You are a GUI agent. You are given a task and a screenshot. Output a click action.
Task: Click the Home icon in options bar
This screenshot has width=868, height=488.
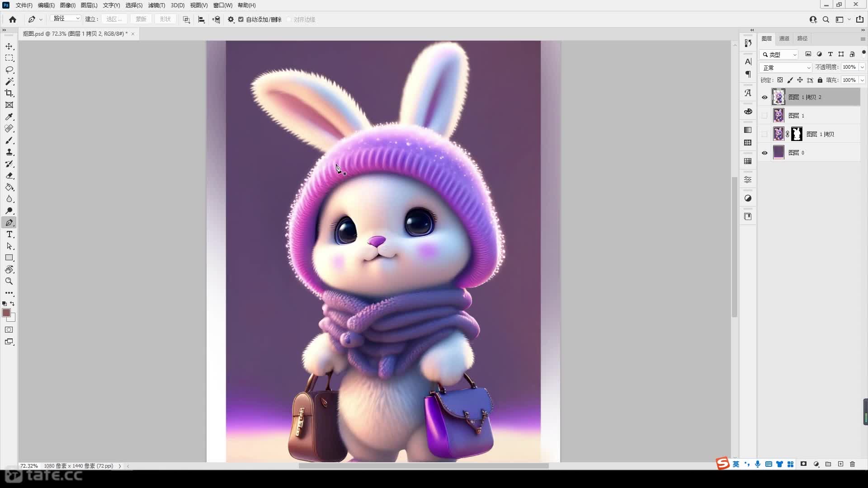click(13, 19)
